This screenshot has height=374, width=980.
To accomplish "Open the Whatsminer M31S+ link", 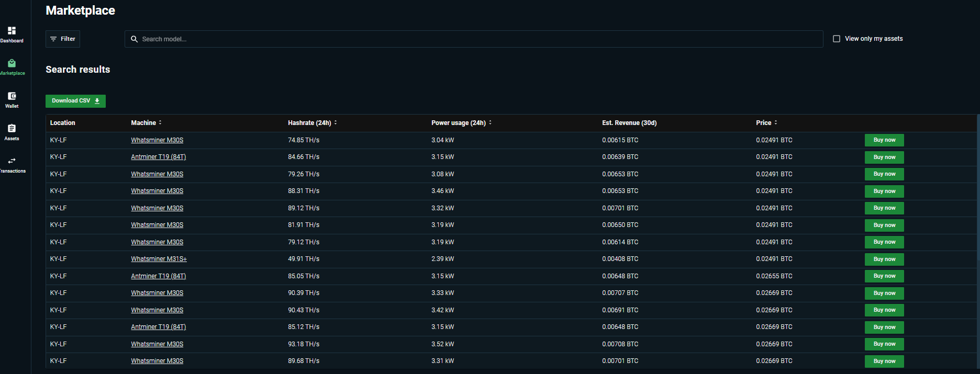I will tap(159, 259).
